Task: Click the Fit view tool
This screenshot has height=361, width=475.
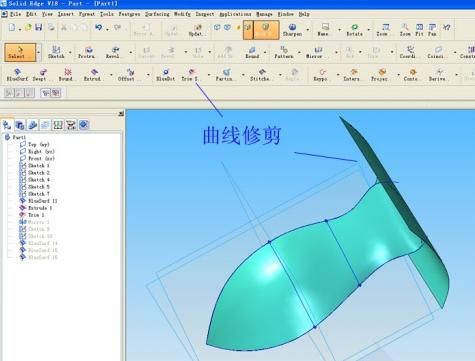Action: click(419, 30)
